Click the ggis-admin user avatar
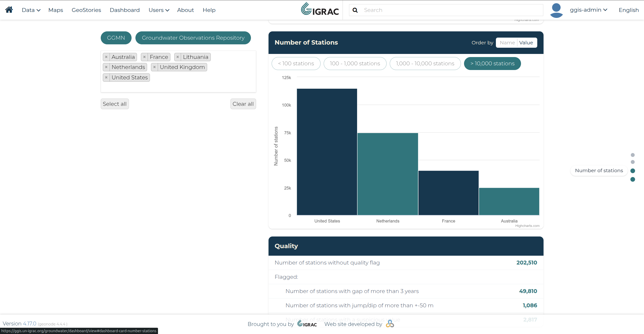 click(556, 10)
